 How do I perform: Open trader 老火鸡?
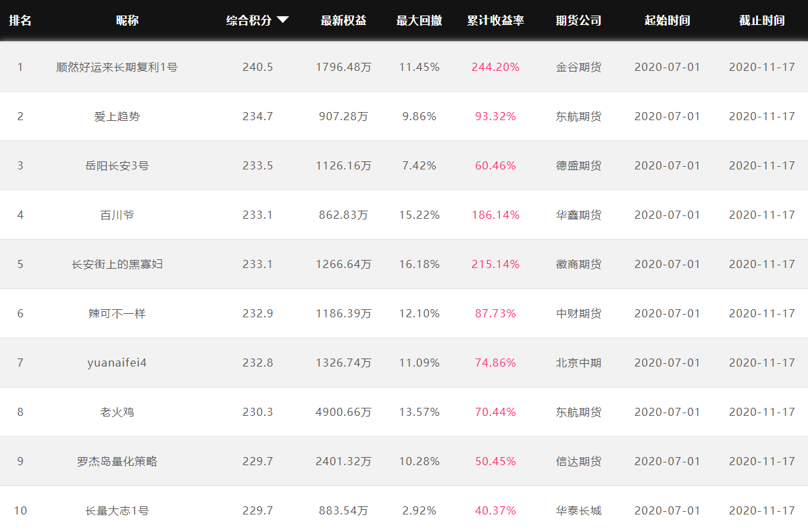click(x=117, y=412)
